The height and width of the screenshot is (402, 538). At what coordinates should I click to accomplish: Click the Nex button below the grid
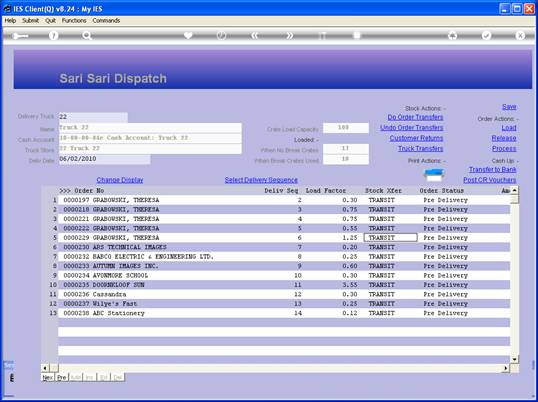click(x=48, y=377)
